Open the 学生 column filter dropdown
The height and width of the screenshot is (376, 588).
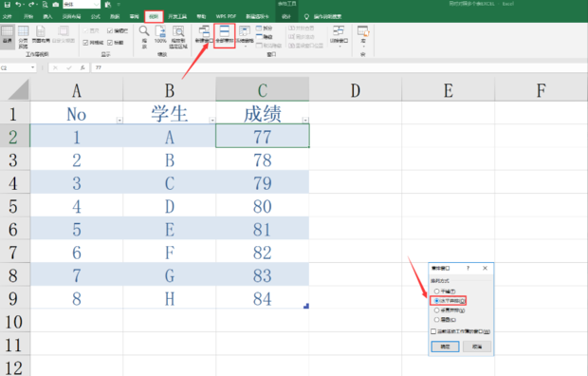pyautogui.click(x=212, y=121)
